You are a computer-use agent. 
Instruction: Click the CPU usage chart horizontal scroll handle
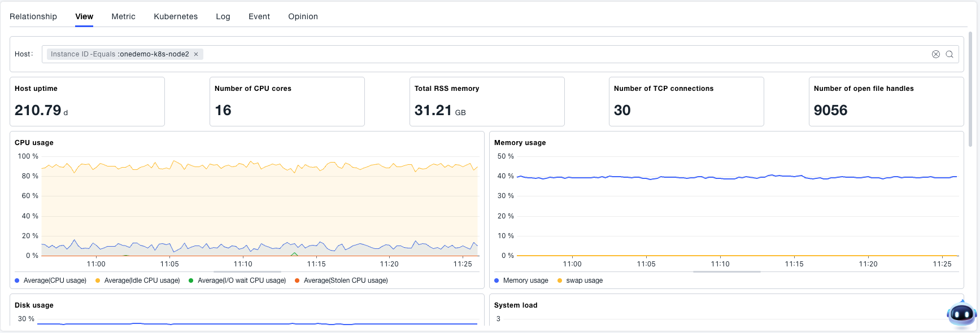(247, 271)
